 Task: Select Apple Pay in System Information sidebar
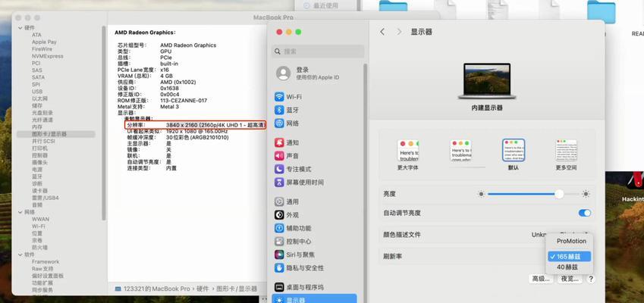tap(44, 42)
